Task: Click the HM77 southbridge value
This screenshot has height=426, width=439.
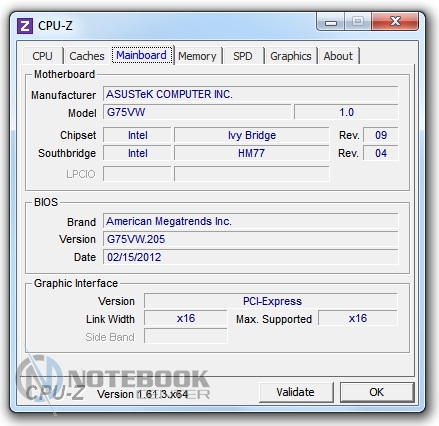Action: tap(252, 153)
